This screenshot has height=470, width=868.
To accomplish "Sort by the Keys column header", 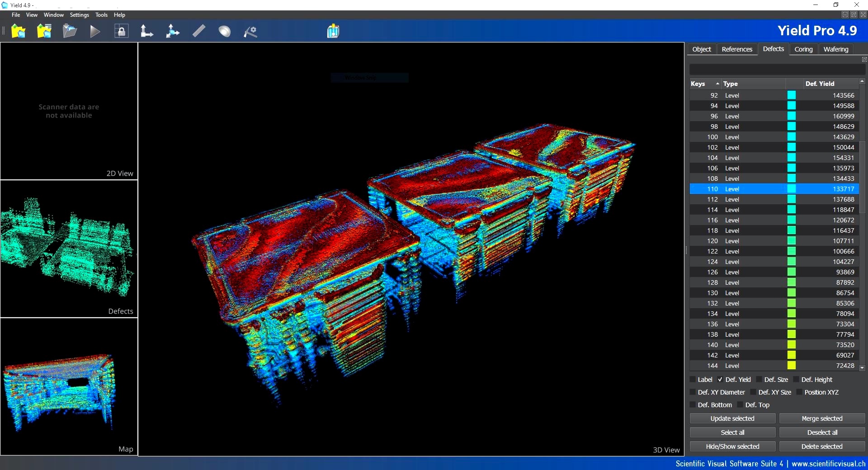I will (698, 84).
